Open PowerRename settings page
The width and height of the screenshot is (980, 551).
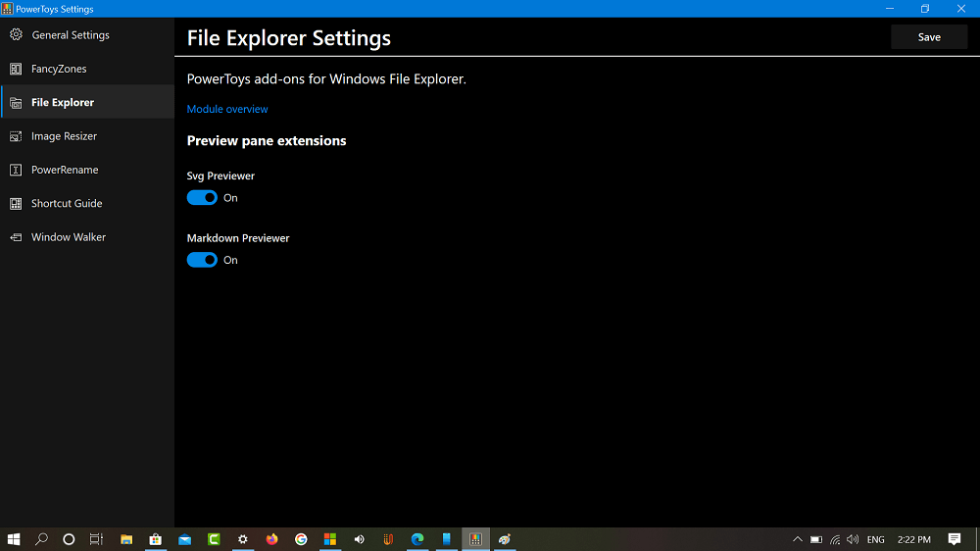click(x=87, y=171)
